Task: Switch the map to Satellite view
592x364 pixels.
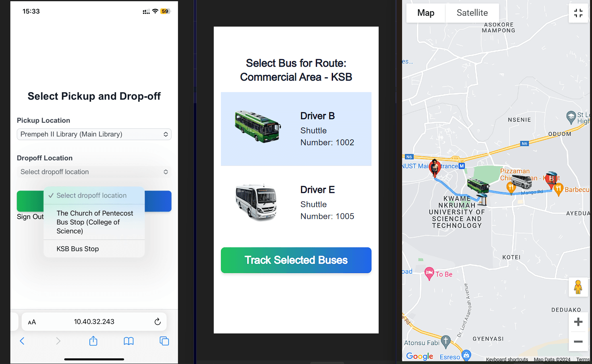Action: coord(472,13)
